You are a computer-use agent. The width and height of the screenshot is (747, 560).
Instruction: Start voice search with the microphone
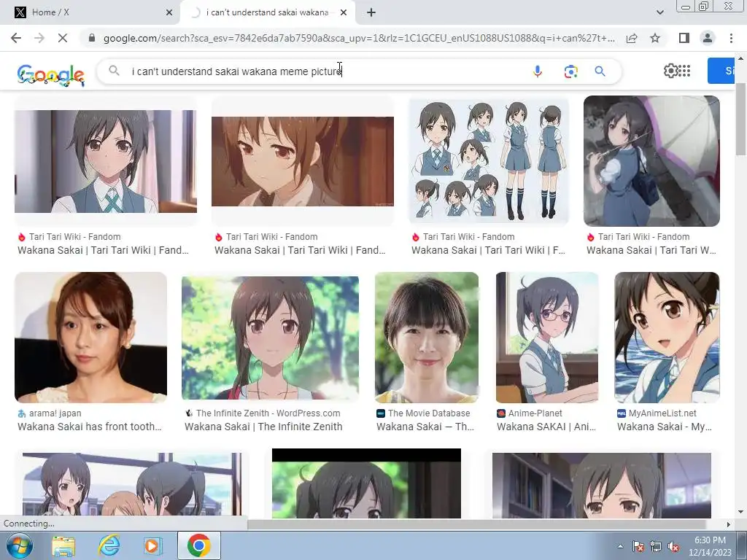point(538,71)
